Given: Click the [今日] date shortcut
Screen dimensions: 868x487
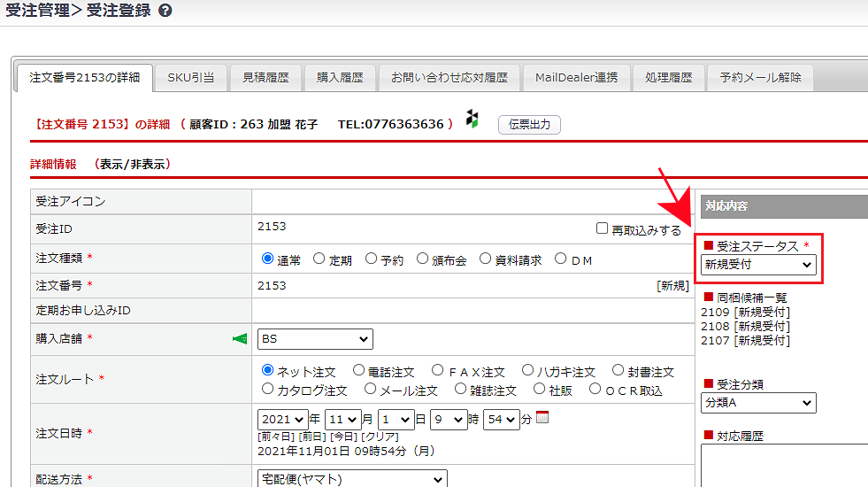Looking at the screenshot, I should [344, 437].
